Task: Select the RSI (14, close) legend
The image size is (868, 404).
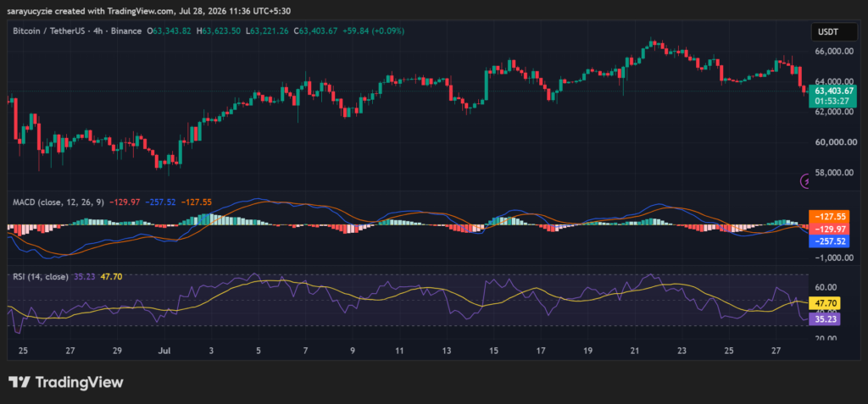Action: tap(41, 277)
